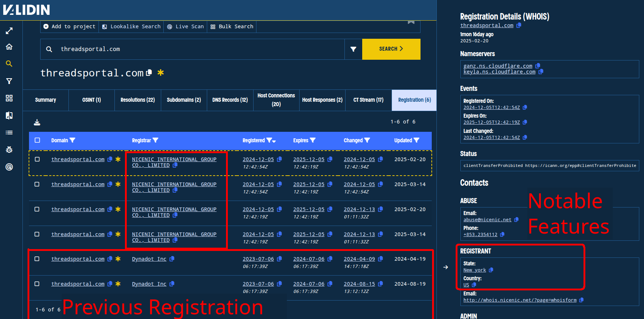Copy the Expires On timestamp in Events
Image resolution: width=644 pixels, height=319 pixels.
(x=525, y=122)
